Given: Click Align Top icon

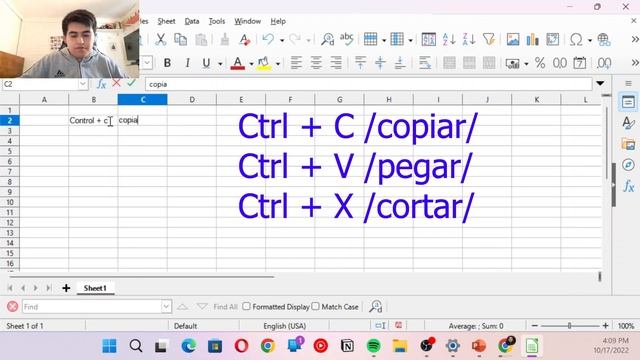Looking at the screenshot, I should tap(360, 63).
